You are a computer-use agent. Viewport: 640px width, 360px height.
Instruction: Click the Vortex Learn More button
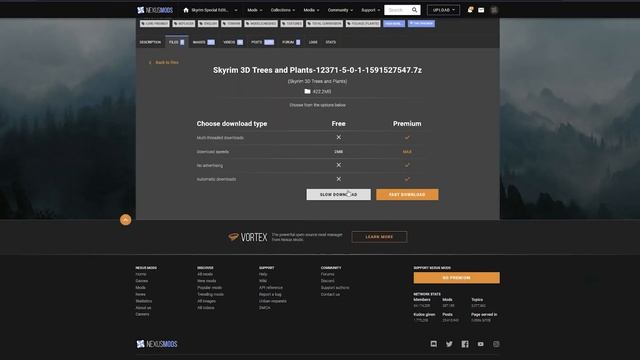click(x=379, y=237)
